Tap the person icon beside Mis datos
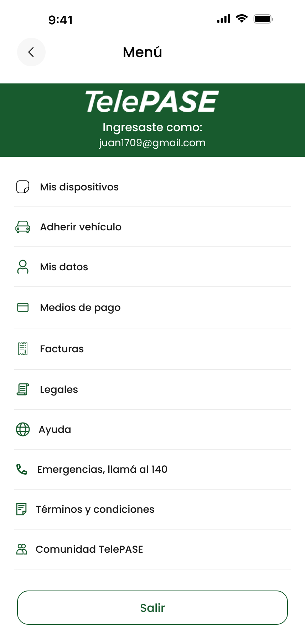305x644 pixels. click(23, 267)
